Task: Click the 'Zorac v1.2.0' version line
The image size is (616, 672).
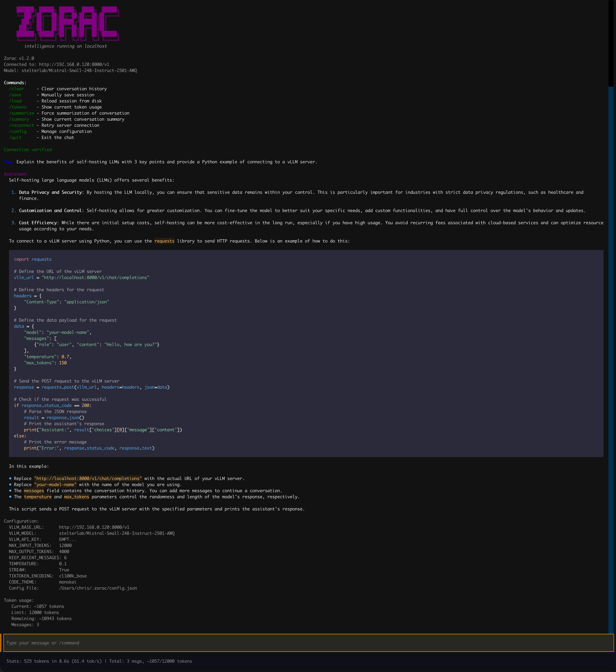Action: 19,58
